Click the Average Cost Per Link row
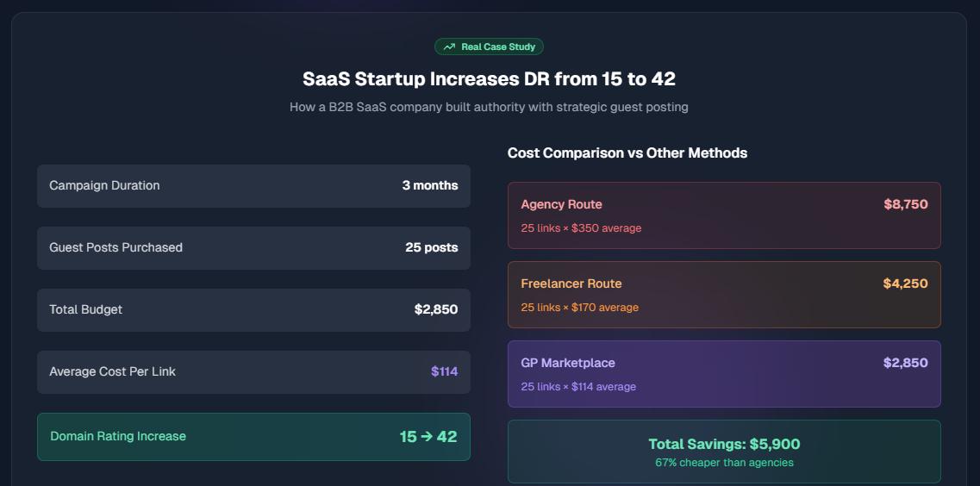Image resolution: width=980 pixels, height=486 pixels. (x=253, y=372)
